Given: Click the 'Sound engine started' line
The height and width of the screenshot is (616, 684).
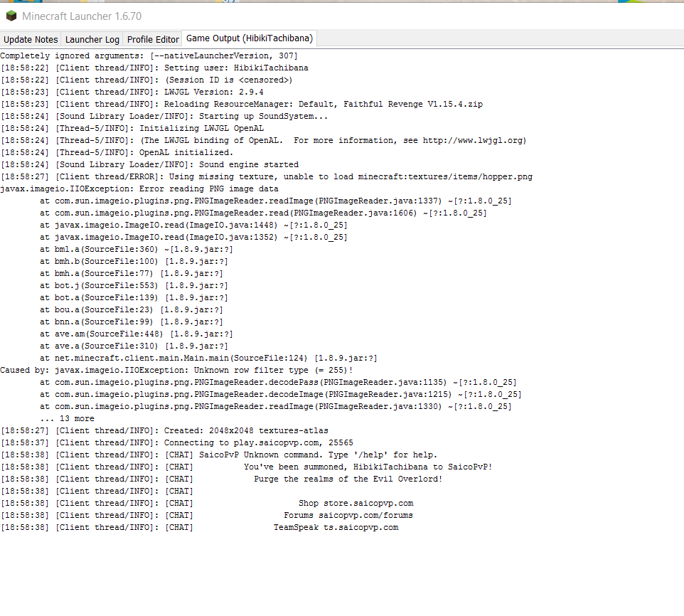Looking at the screenshot, I should point(149,165).
